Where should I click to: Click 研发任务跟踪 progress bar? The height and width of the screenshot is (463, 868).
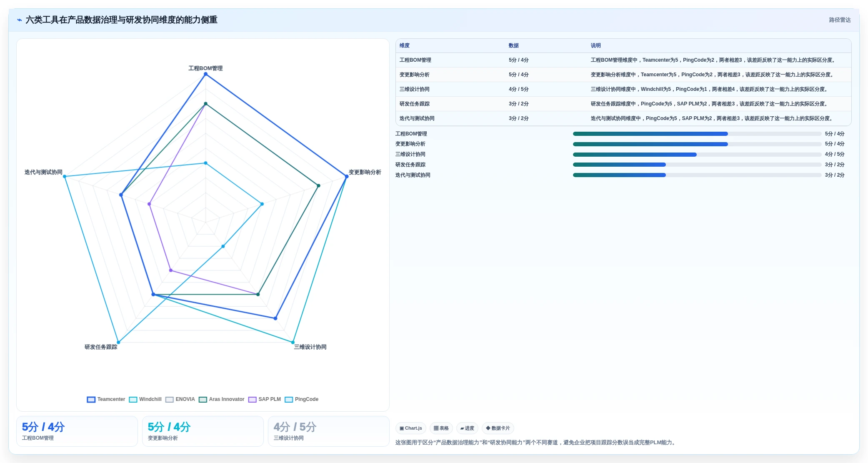coord(697,165)
